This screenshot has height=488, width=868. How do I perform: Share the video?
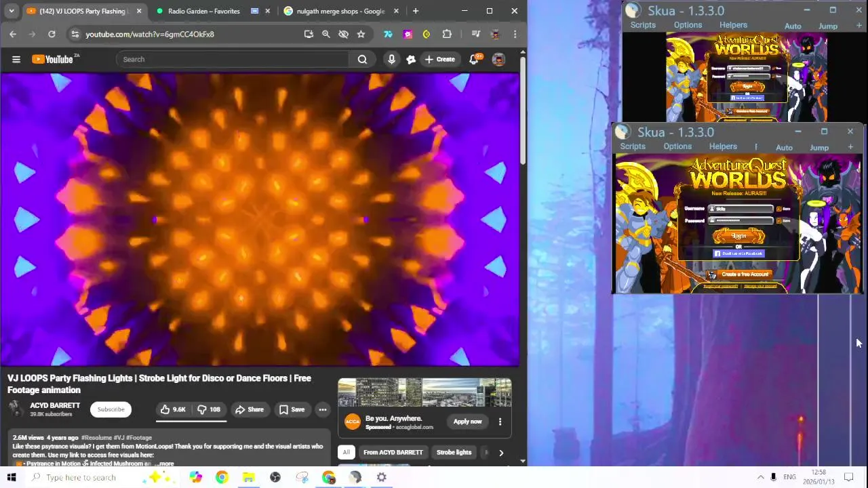(x=249, y=409)
